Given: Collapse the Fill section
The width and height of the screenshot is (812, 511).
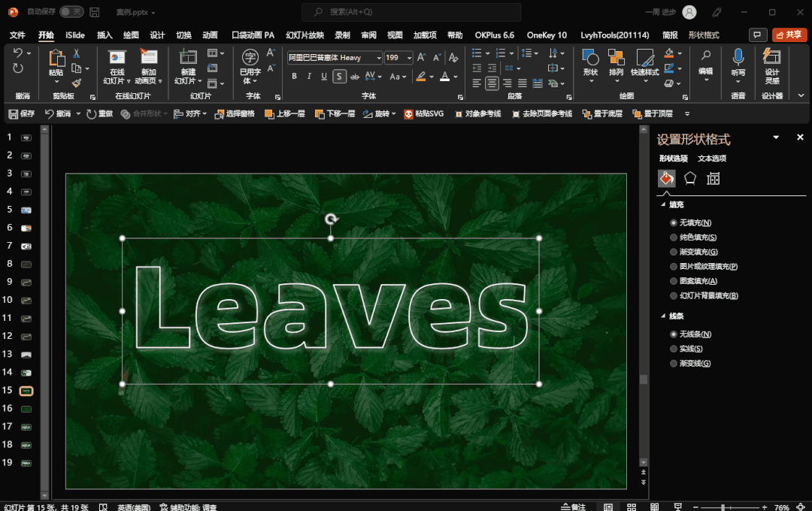Looking at the screenshot, I should tap(663, 204).
